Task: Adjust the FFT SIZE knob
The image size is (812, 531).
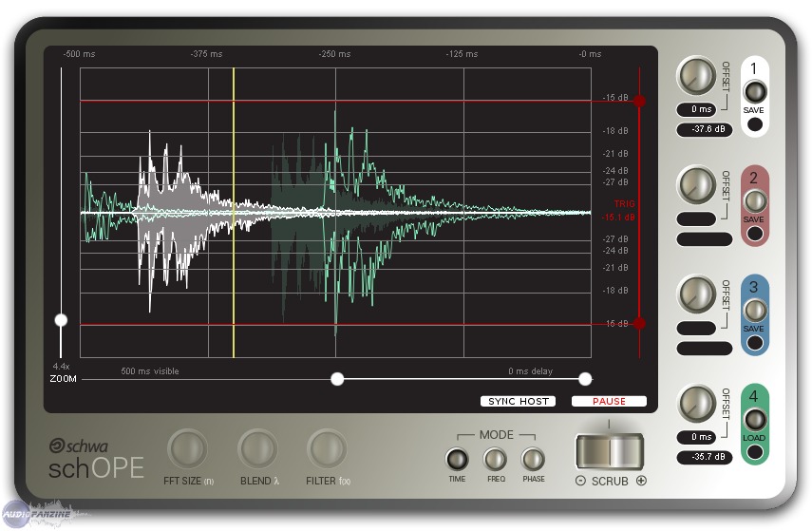Action: (187, 448)
